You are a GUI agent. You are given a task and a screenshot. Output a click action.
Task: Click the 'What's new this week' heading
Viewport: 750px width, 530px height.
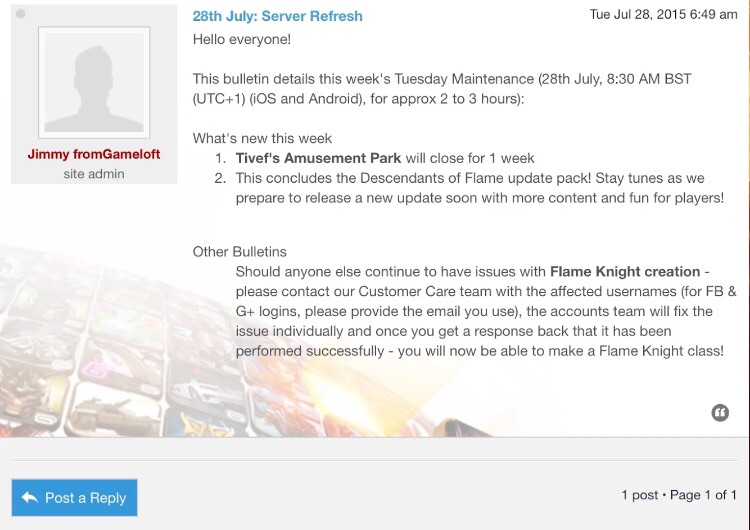click(x=262, y=138)
